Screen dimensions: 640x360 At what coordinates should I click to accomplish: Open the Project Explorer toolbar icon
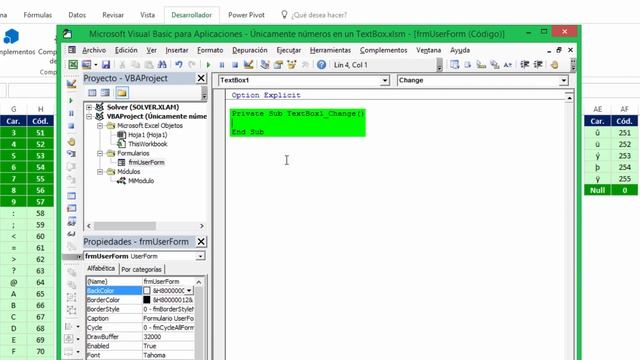[x=265, y=64]
